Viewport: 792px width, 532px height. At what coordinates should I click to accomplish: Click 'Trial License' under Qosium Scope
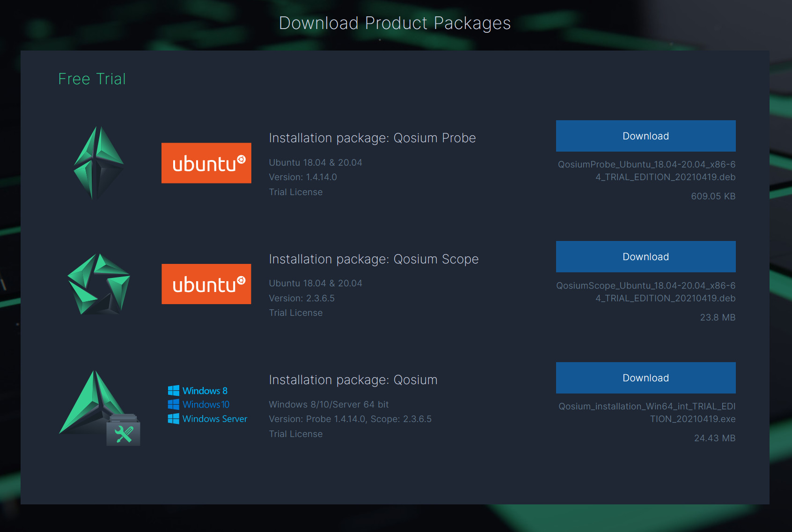tap(296, 313)
